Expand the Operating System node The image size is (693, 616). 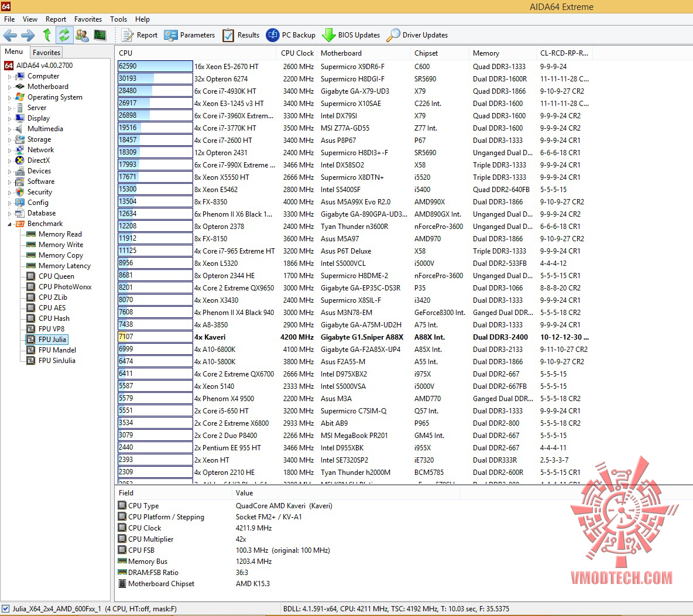click(9, 97)
